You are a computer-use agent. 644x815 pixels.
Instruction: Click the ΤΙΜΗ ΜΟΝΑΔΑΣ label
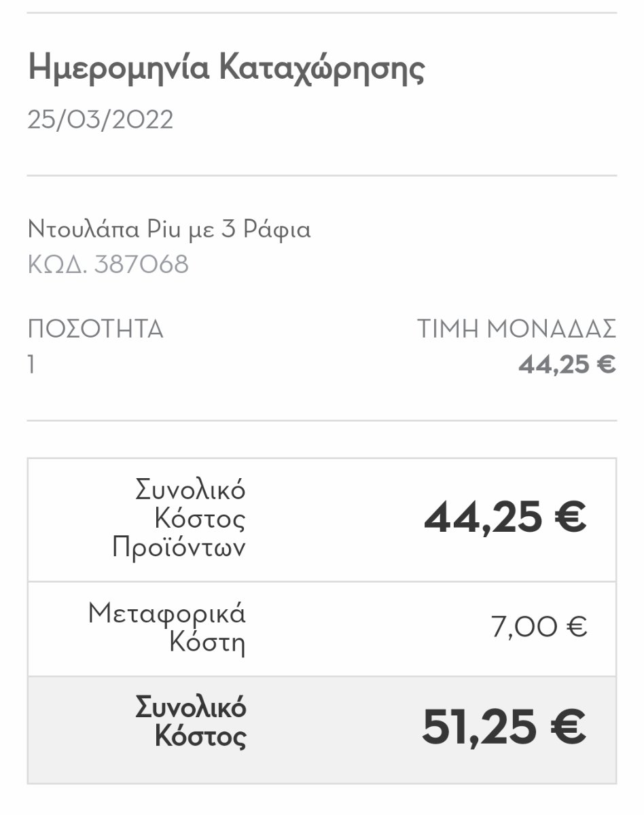coord(517,329)
